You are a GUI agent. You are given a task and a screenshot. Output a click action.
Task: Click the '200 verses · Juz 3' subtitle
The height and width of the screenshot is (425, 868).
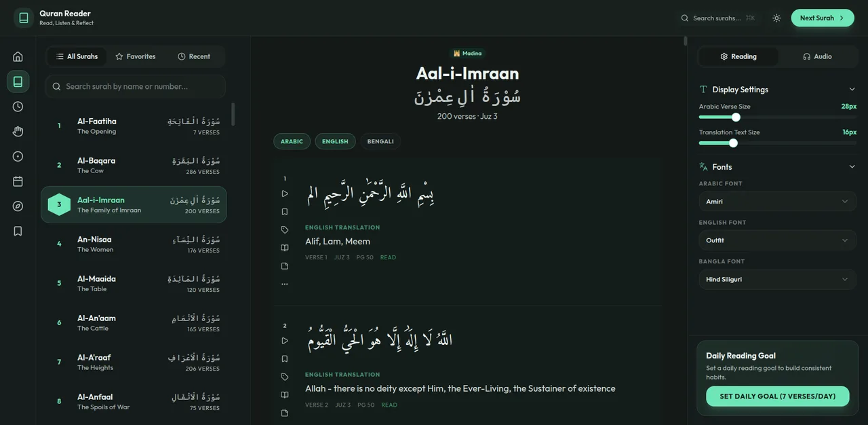click(467, 117)
